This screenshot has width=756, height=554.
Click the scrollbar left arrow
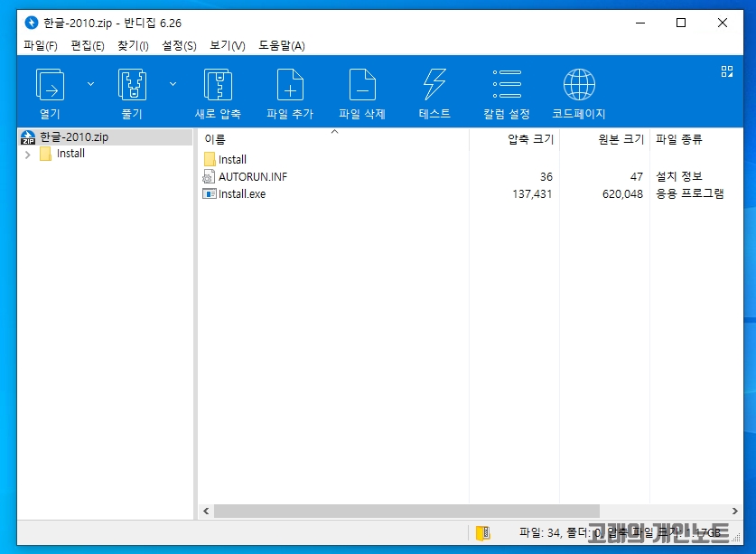(206, 511)
